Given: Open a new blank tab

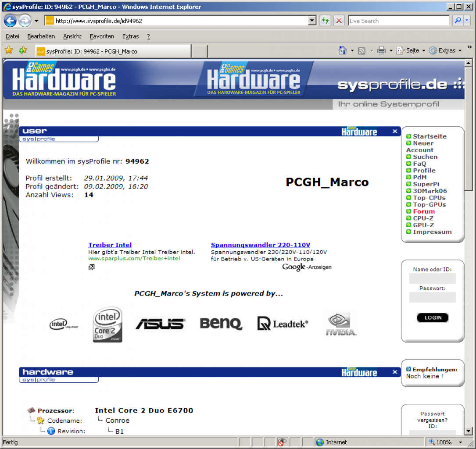Looking at the screenshot, I should [x=200, y=51].
